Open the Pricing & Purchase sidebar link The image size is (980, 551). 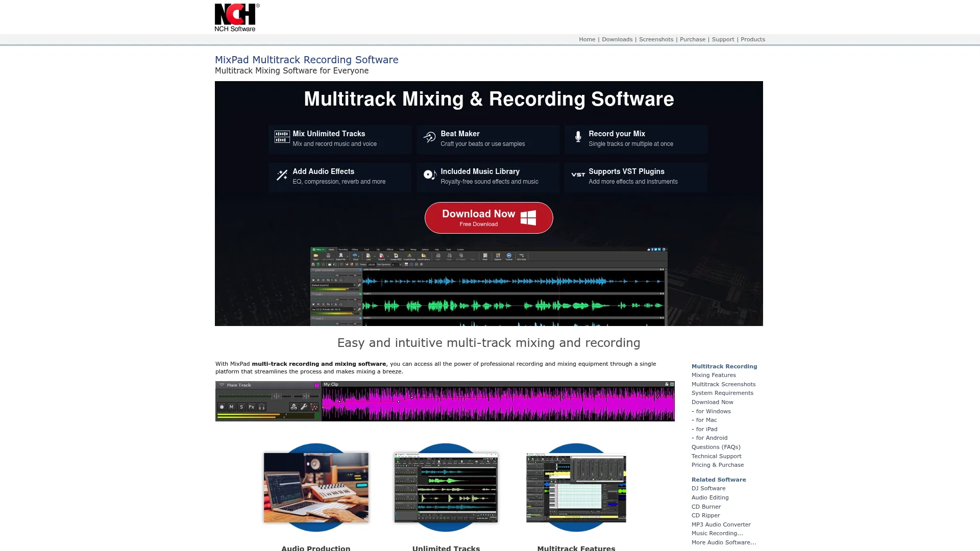tap(718, 465)
